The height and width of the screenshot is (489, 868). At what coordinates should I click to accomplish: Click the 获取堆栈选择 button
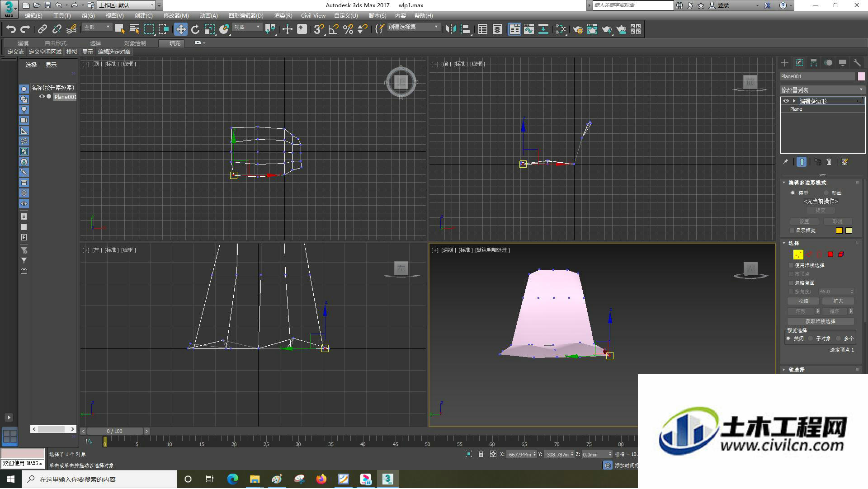tap(821, 321)
